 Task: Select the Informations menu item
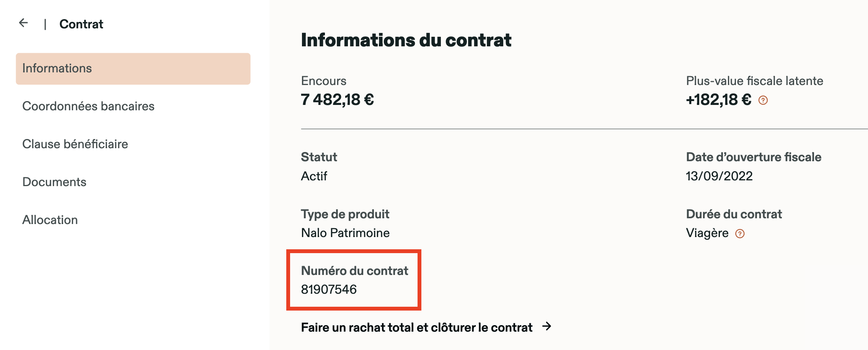tap(133, 69)
